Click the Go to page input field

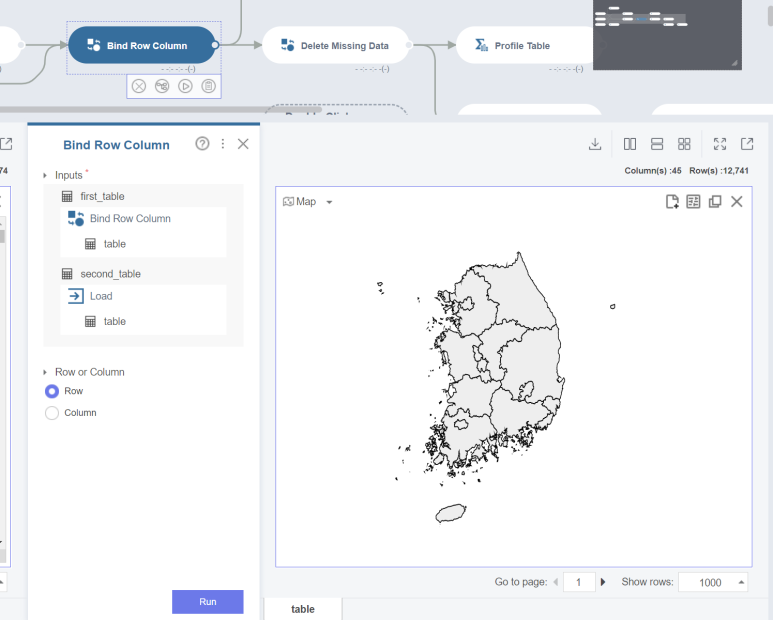(579, 582)
